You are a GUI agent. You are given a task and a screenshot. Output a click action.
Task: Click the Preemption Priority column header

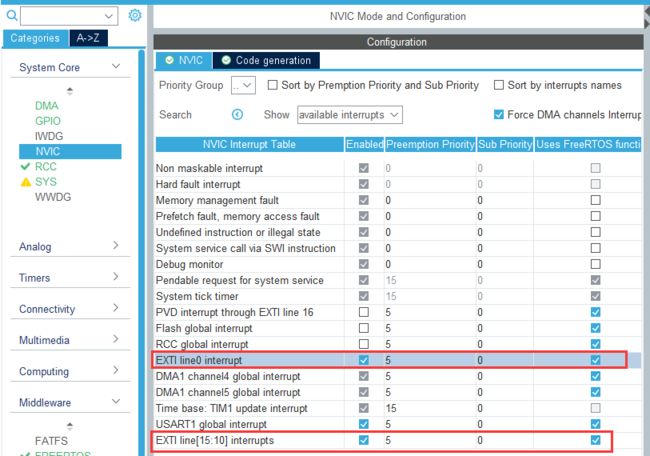click(x=428, y=145)
